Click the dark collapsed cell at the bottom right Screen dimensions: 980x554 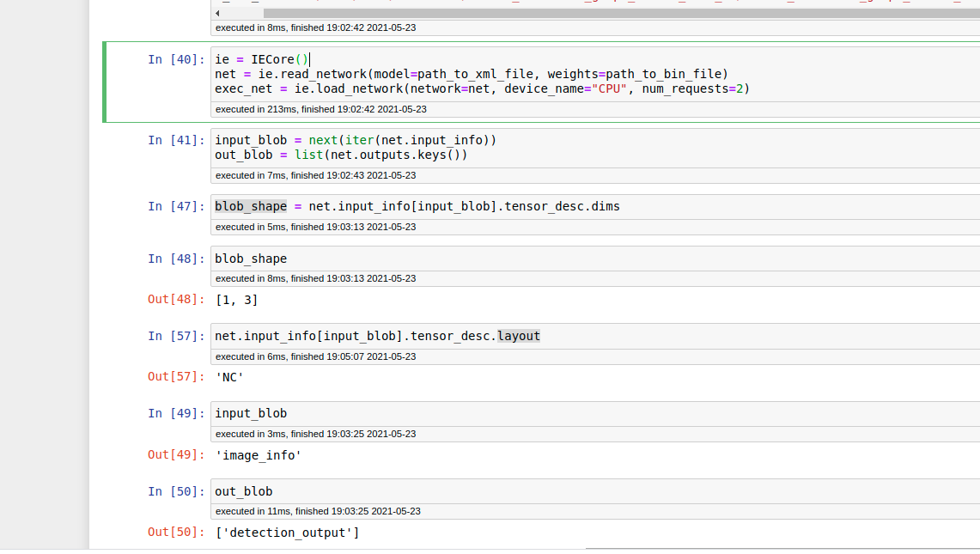[x=782, y=547]
